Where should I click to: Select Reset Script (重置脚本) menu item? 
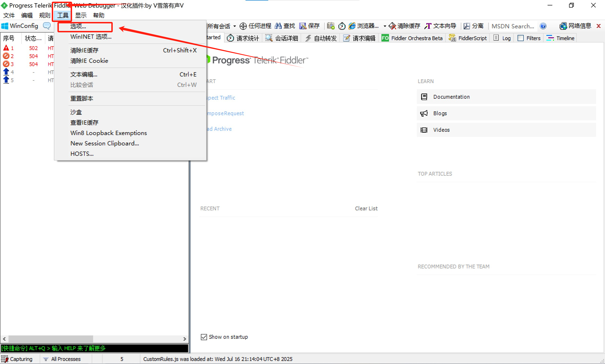130,98
